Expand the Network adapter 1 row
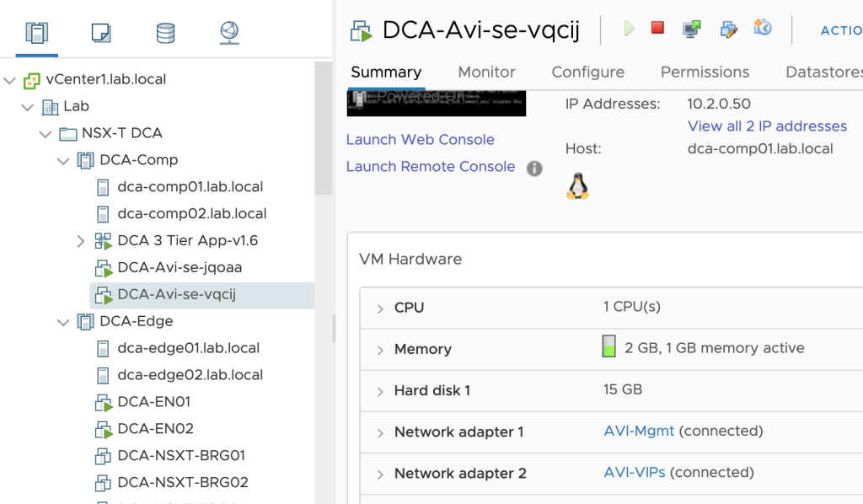 [x=380, y=433]
